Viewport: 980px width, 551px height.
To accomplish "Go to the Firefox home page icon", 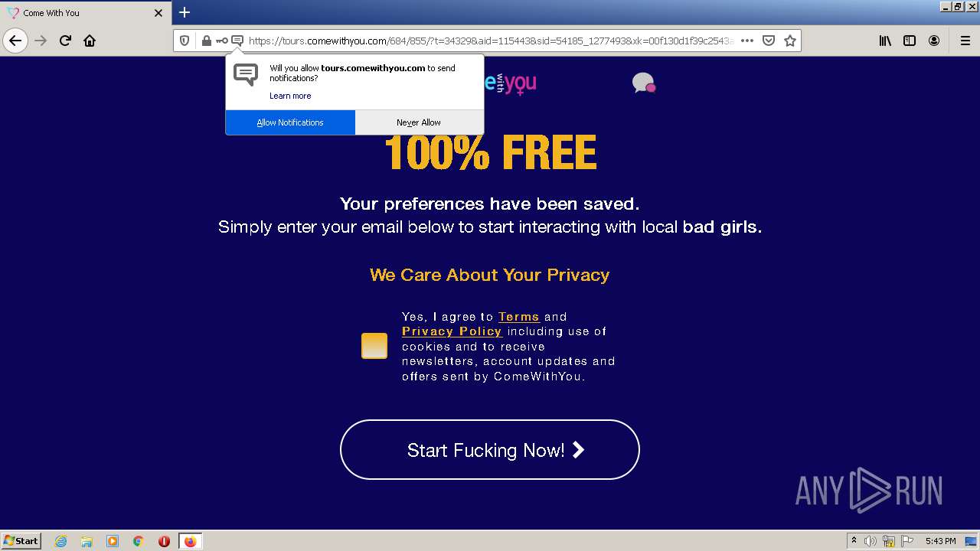I will [x=90, y=41].
